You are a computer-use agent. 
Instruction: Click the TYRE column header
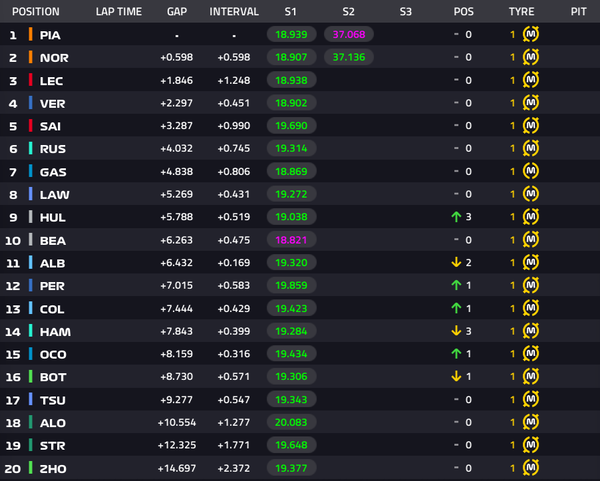(521, 11)
